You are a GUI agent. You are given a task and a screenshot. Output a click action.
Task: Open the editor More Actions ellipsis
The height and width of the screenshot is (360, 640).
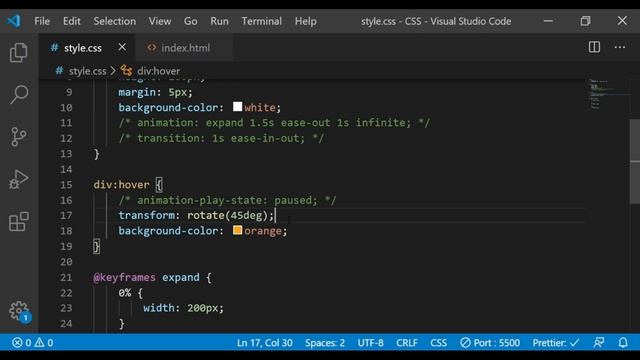[x=620, y=47]
